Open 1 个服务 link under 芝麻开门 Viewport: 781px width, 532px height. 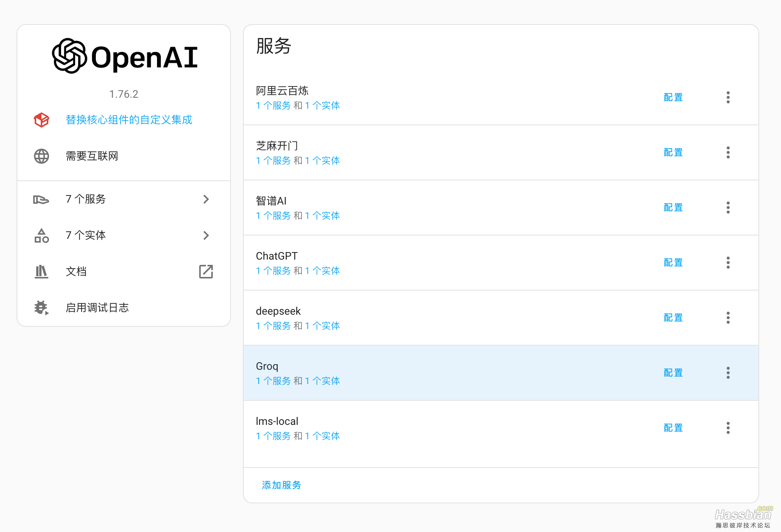(274, 161)
